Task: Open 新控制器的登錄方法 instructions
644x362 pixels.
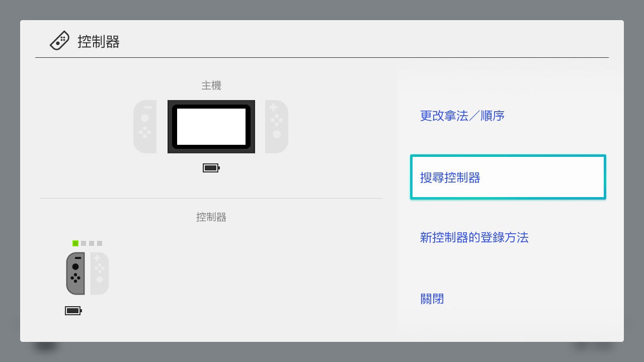Action: (x=508, y=237)
